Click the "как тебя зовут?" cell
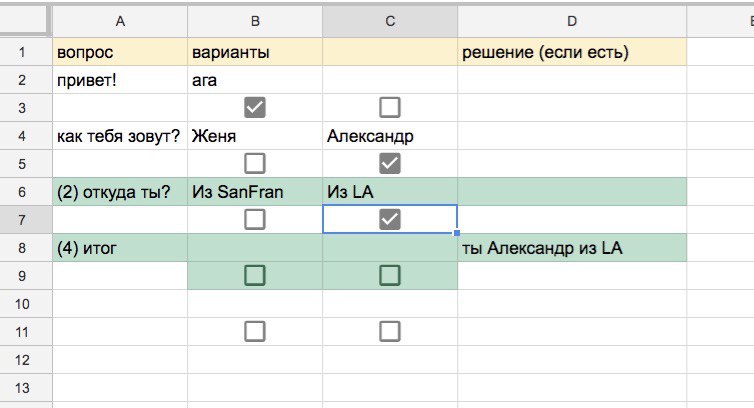The image size is (754, 408). pyautogui.click(x=120, y=136)
